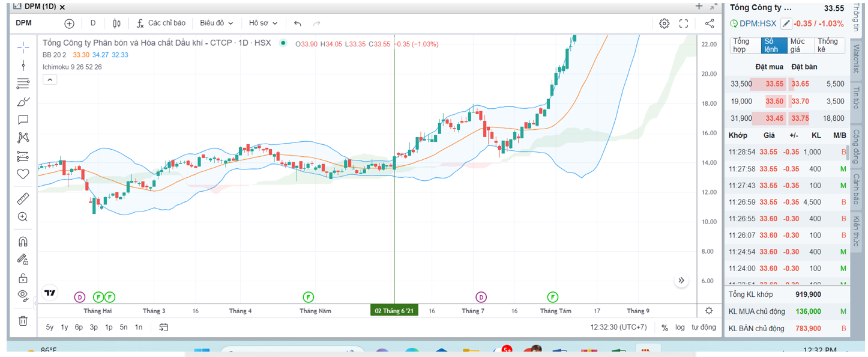
Task: Collapse the chart panel with the arrows icon
Action: (x=713, y=6)
